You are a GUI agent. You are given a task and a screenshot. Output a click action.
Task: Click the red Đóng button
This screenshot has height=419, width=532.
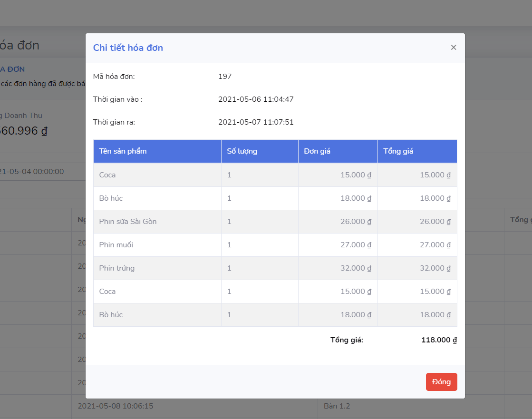tap(441, 382)
